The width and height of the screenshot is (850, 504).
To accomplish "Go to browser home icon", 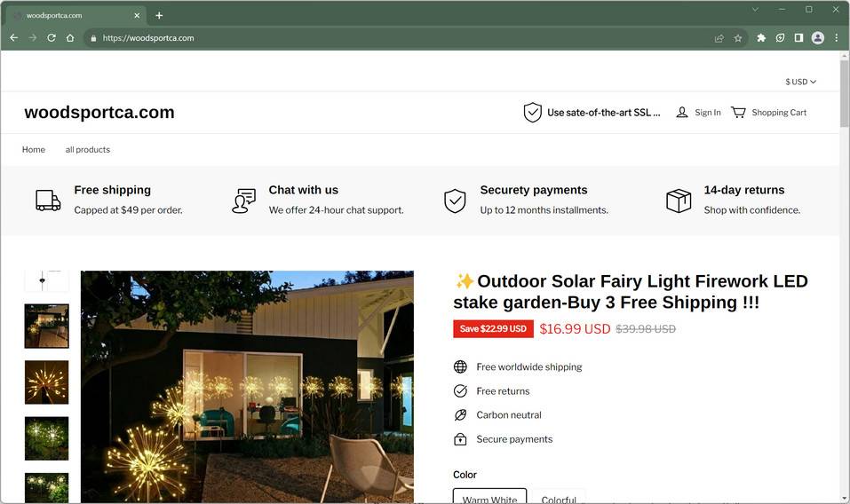I will [x=70, y=38].
